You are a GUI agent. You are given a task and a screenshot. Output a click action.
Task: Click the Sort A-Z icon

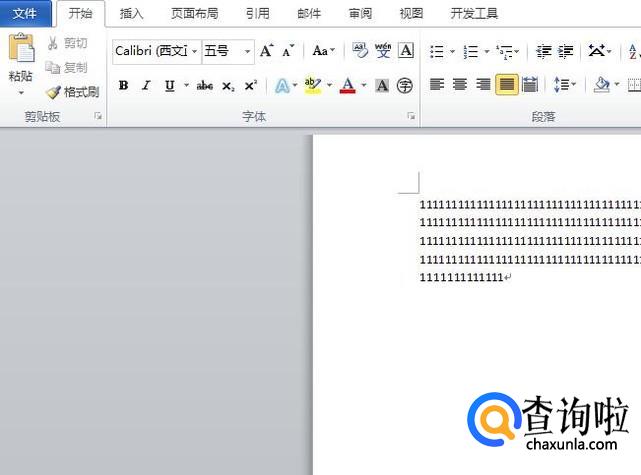pyautogui.click(x=634, y=52)
